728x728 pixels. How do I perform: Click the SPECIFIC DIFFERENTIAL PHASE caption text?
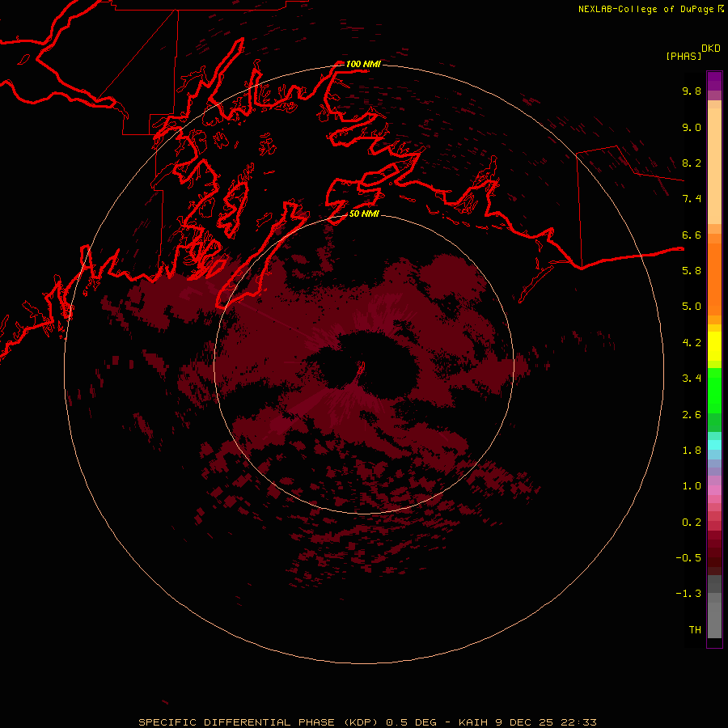[236, 722]
